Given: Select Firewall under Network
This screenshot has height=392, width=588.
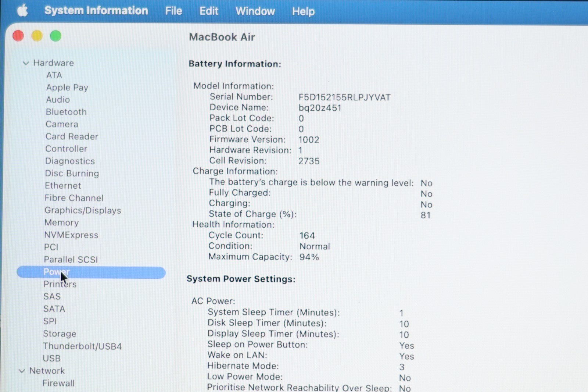Looking at the screenshot, I should 58,383.
